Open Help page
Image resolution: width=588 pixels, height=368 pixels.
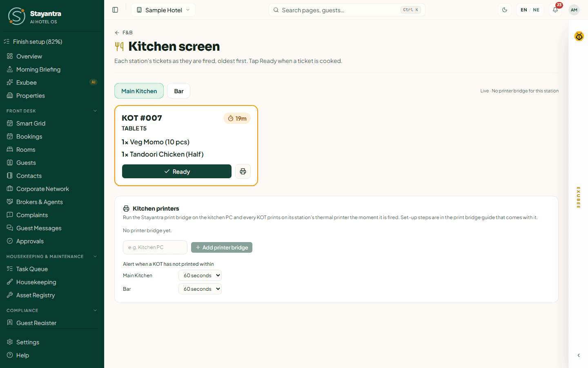point(52,355)
